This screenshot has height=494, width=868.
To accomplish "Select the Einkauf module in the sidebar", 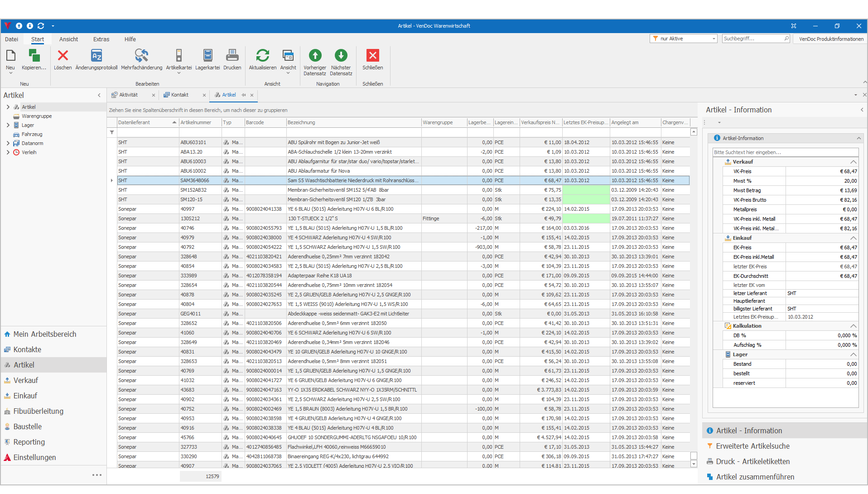I will point(25,395).
